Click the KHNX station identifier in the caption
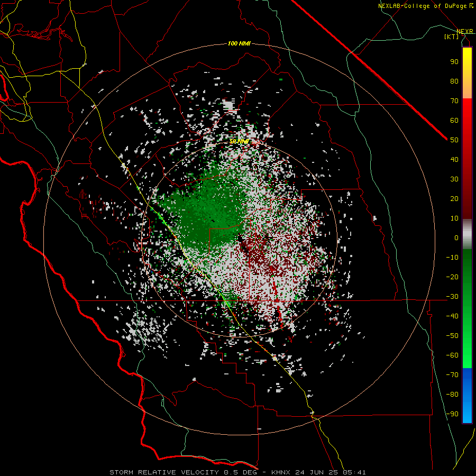 point(280,472)
